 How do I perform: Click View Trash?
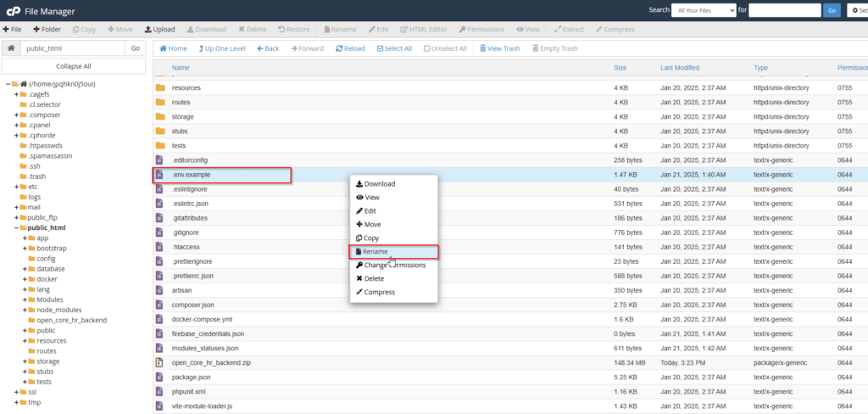(500, 48)
